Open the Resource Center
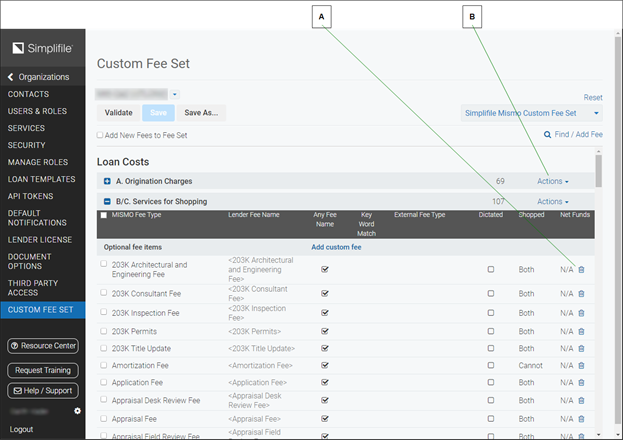 43,346
